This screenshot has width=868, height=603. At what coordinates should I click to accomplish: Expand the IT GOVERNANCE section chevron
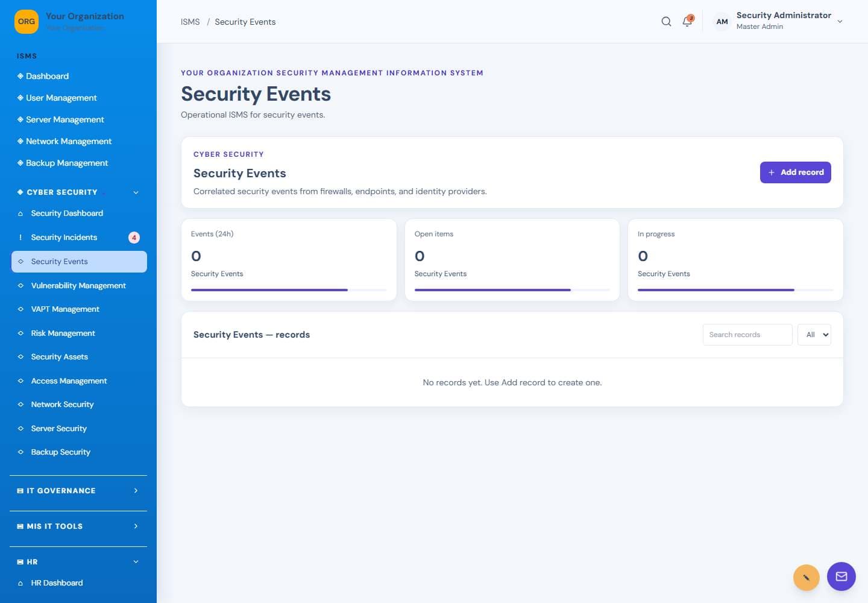pos(136,491)
